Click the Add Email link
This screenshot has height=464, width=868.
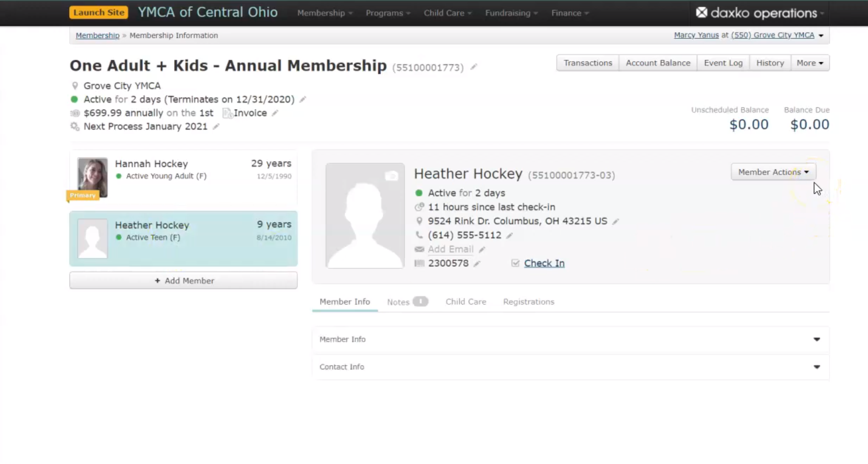click(x=450, y=249)
